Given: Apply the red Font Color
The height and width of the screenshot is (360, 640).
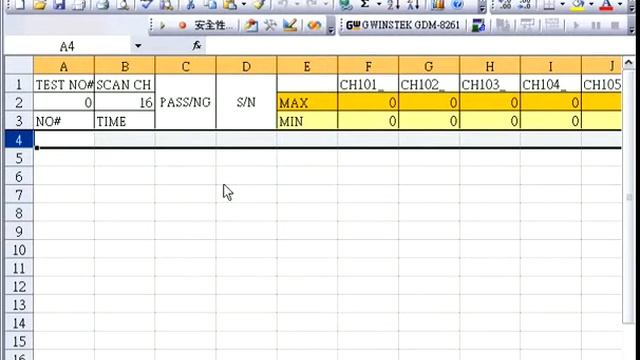Looking at the screenshot, I should pos(607,4).
